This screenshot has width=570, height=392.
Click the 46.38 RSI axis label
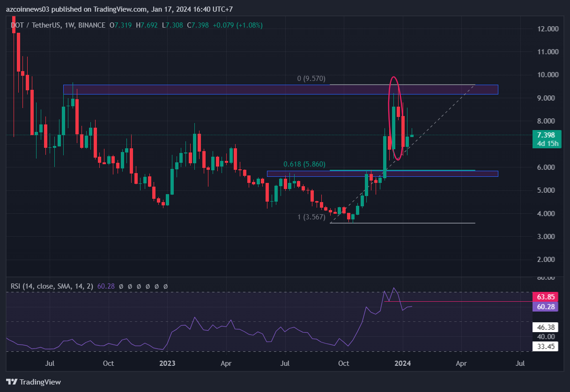[x=546, y=327]
